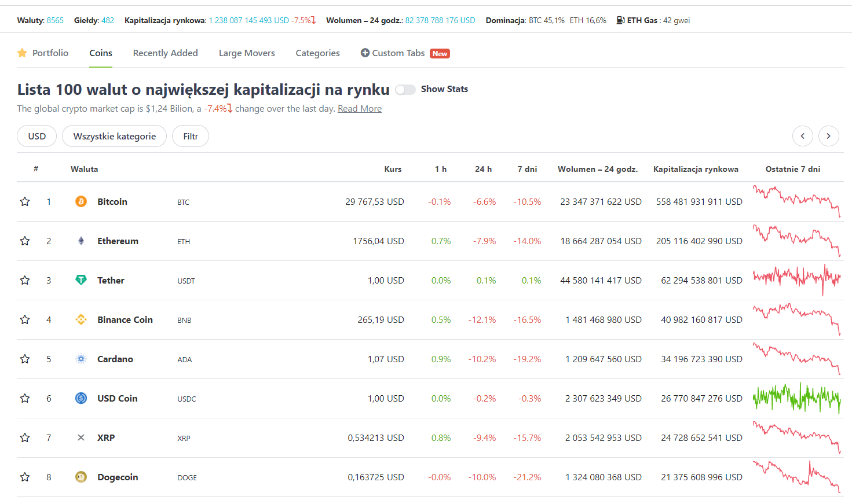Image resolution: width=852 pixels, height=504 pixels.
Task: Click the Binance Coin logo icon
Action: (x=81, y=319)
